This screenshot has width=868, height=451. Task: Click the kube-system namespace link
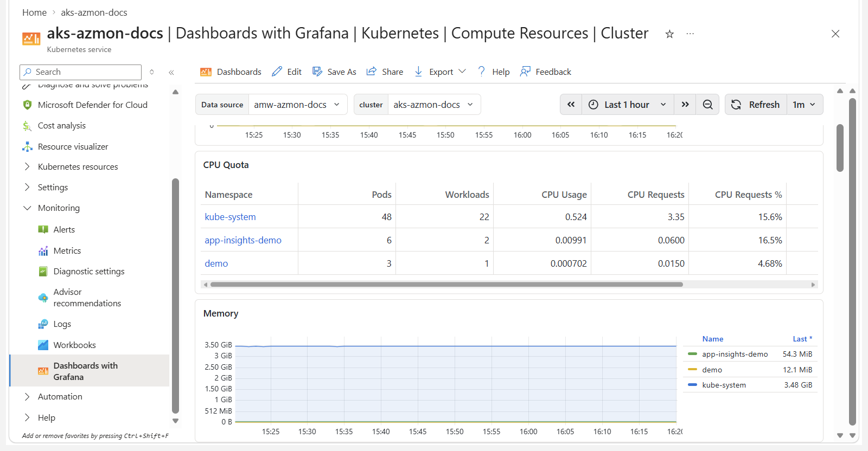click(x=230, y=217)
